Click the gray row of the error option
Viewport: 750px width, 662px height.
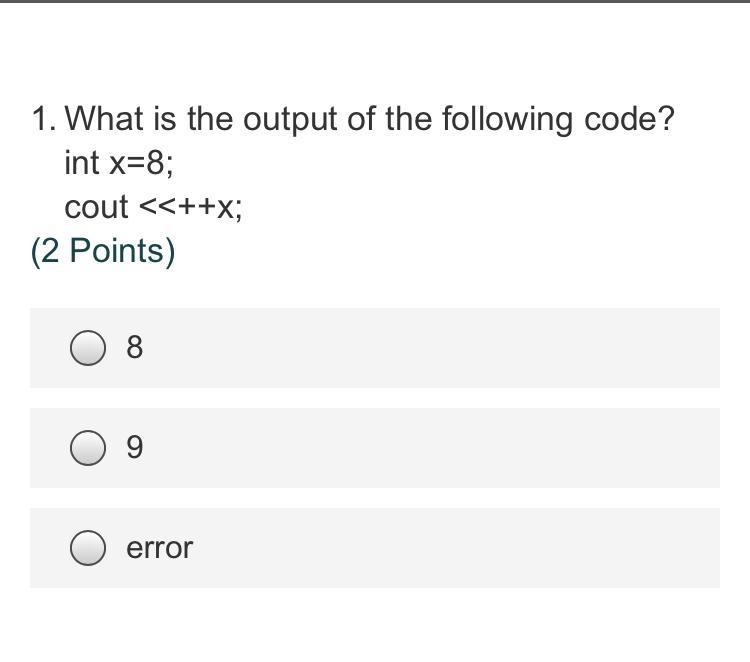tap(375, 548)
